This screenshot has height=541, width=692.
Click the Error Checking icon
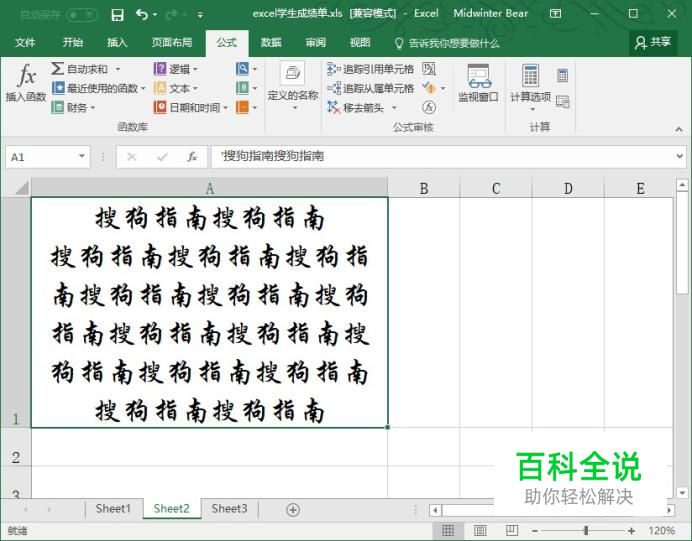tap(429, 88)
